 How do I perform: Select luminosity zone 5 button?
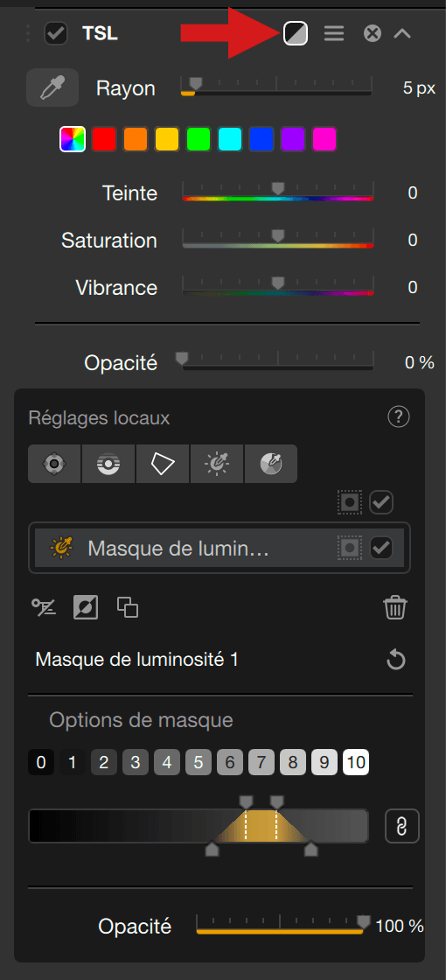[198, 762]
